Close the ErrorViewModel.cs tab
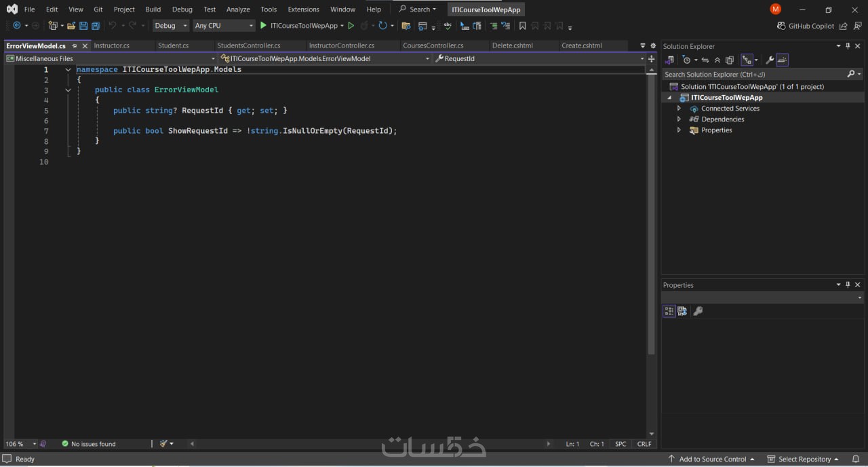The height and width of the screenshot is (467, 868). pos(85,46)
